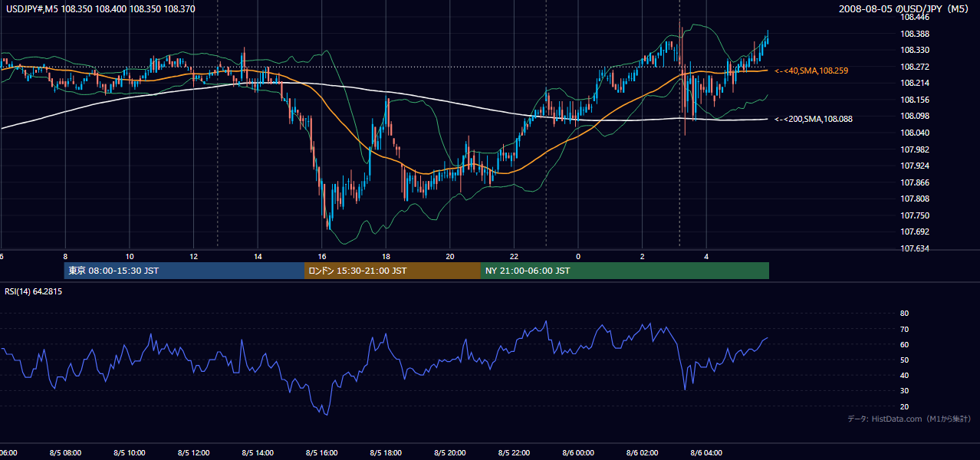
Task: Click hour tick 4 under the price chart
Action: pos(706,256)
